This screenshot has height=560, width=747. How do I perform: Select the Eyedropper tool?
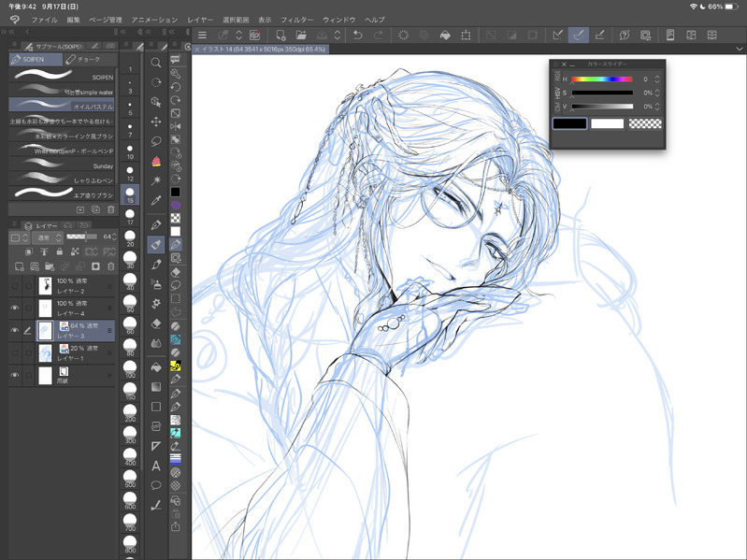tap(156, 200)
